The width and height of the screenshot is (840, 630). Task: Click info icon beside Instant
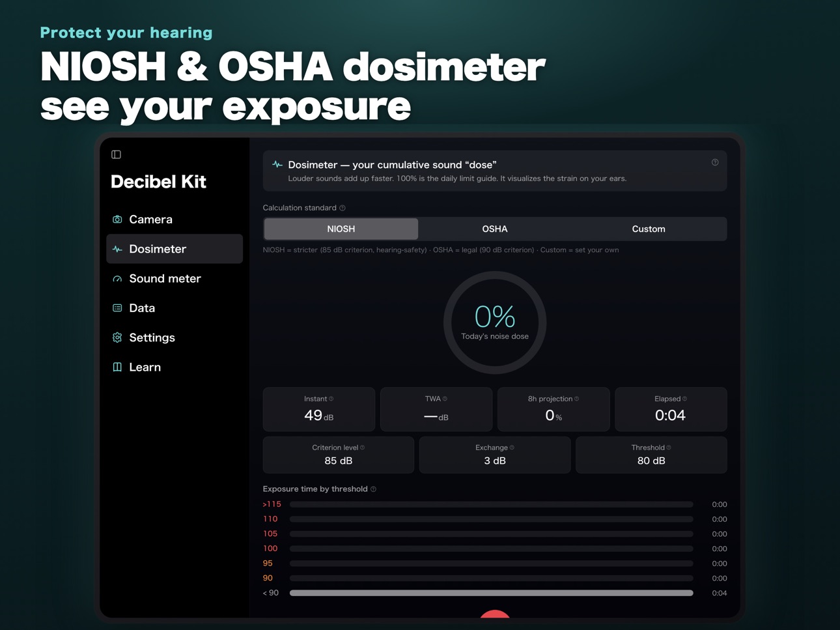[x=331, y=399]
